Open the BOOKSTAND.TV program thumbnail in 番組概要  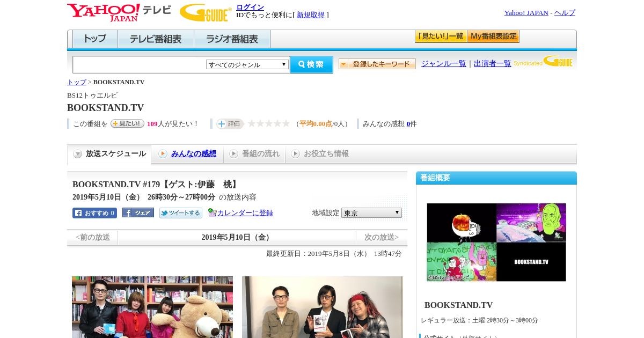tap(496, 242)
